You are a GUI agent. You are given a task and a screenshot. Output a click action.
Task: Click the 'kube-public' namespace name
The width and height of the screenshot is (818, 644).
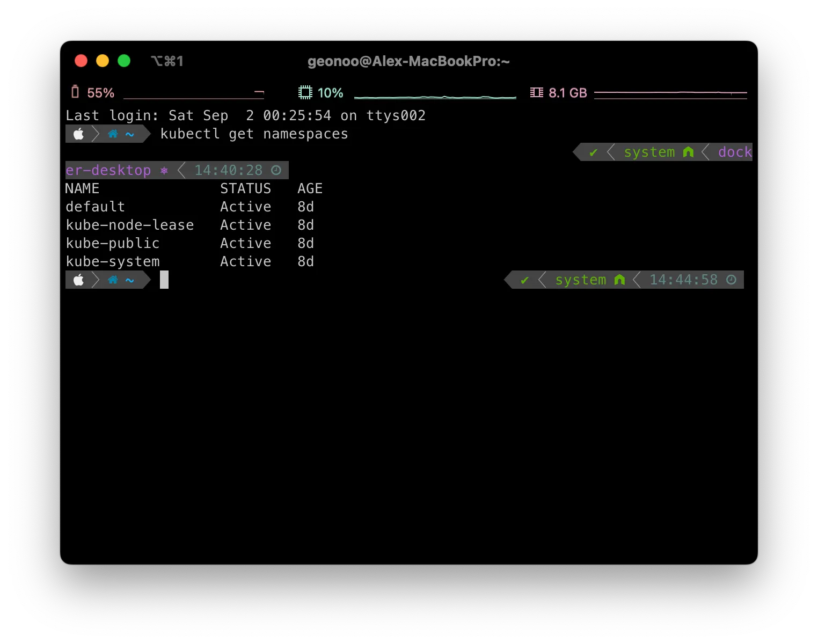click(x=112, y=243)
